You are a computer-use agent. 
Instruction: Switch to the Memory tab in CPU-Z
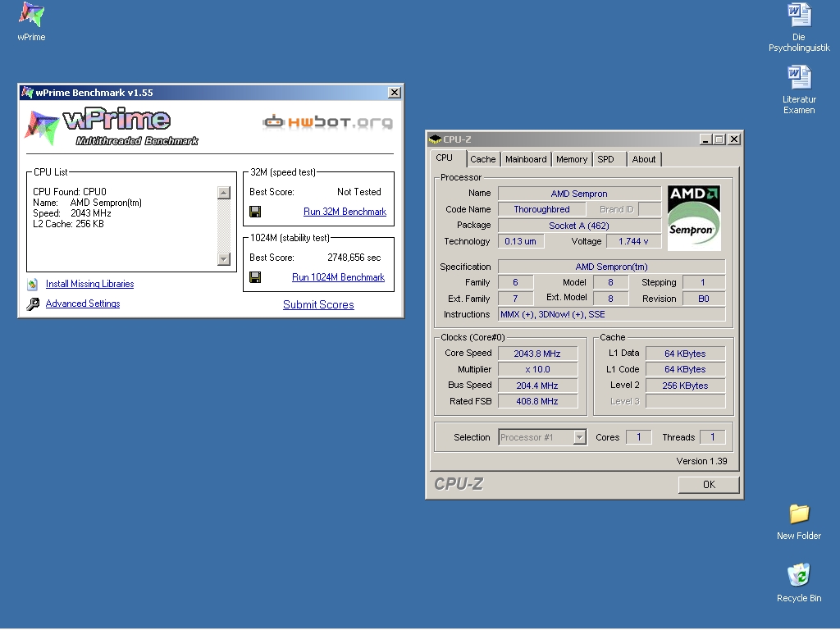tap(571, 159)
